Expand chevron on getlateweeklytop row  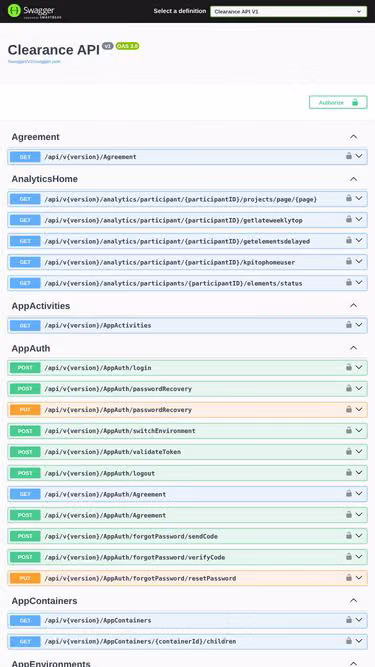[359, 219]
